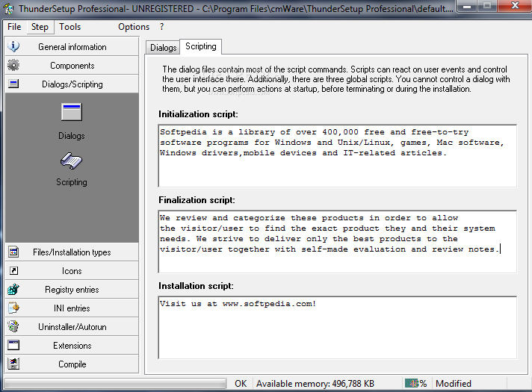Open the Extensions step
Screen dimensions: 532x392
(72, 345)
